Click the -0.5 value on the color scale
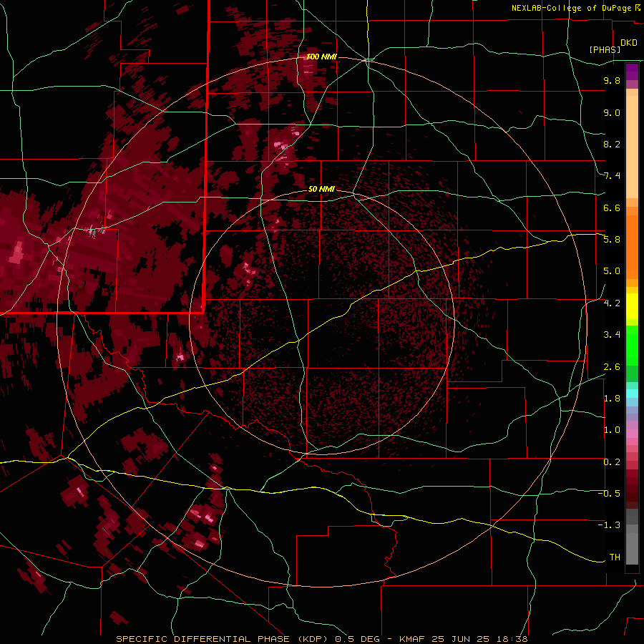 (x=609, y=494)
